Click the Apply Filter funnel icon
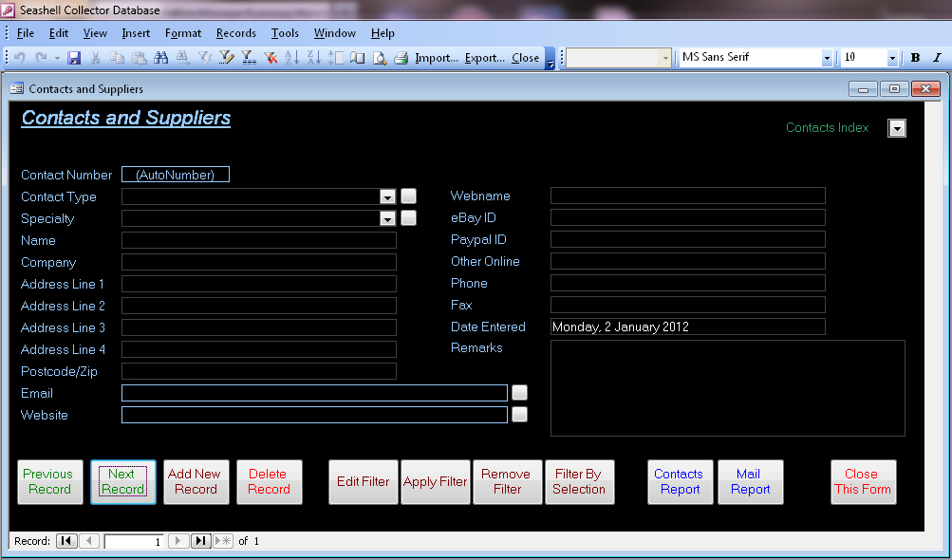Viewport: 952px width, 560px height. click(x=249, y=58)
